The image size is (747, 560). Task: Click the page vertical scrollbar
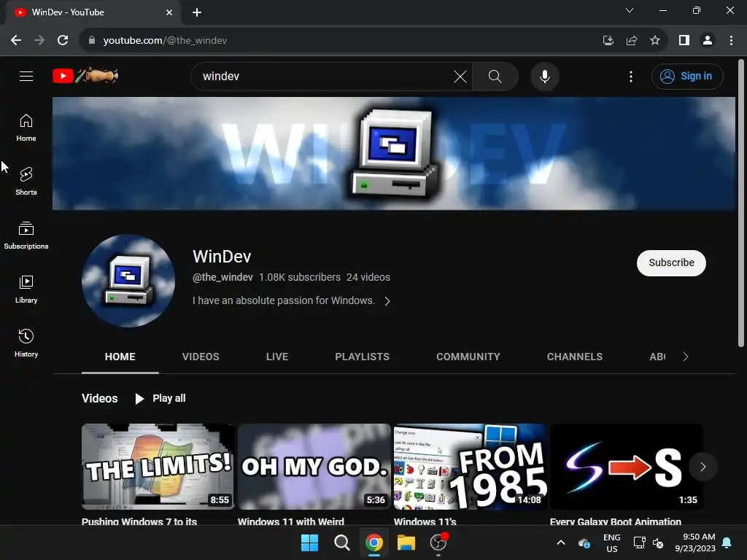point(740,203)
